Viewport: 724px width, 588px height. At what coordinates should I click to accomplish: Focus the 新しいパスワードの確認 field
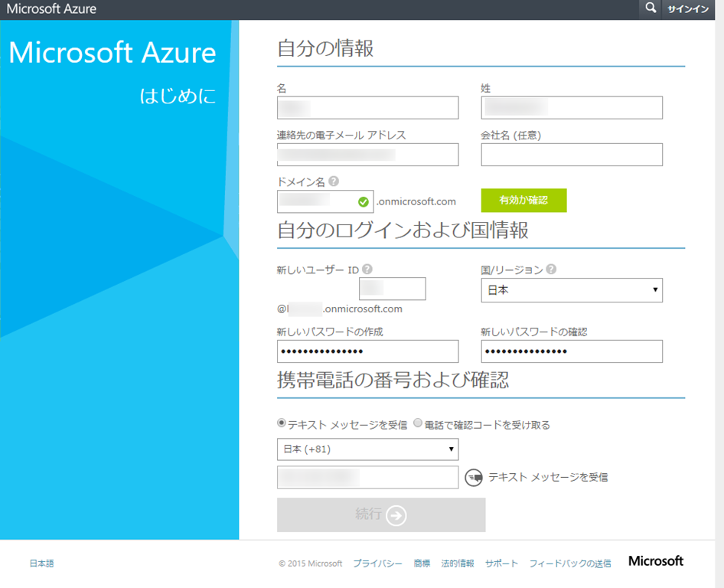click(x=572, y=351)
